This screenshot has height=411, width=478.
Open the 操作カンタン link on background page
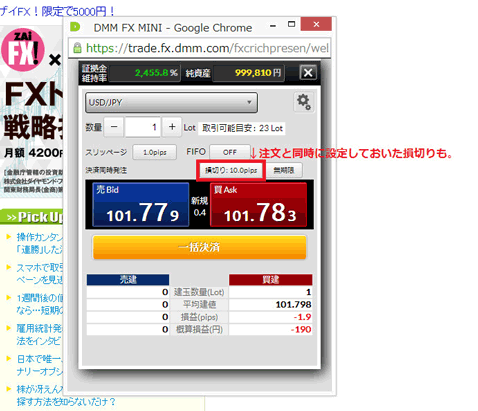point(40,243)
